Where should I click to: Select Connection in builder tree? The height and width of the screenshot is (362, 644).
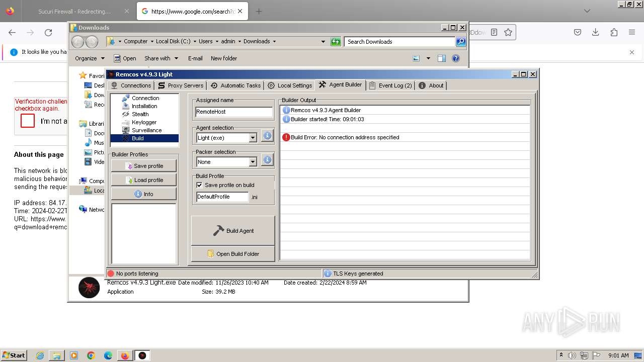tap(145, 98)
